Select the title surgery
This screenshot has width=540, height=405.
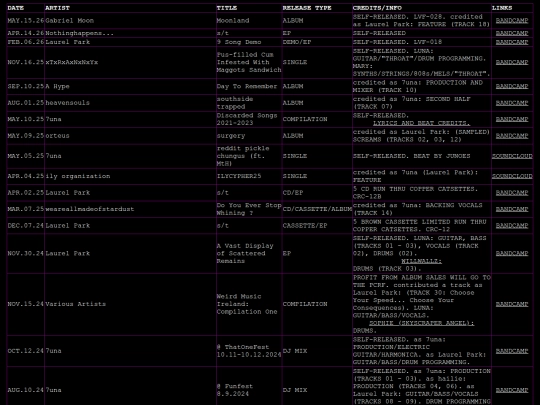click(231, 136)
